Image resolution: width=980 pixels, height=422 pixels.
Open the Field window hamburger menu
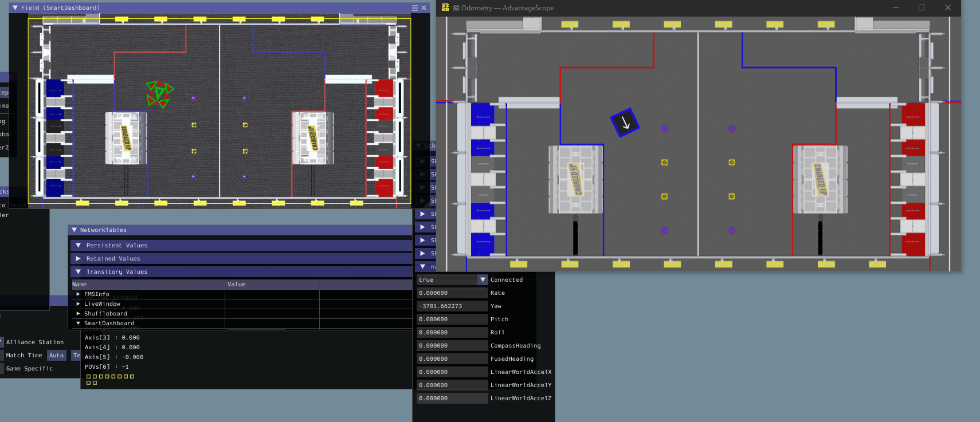tap(415, 8)
